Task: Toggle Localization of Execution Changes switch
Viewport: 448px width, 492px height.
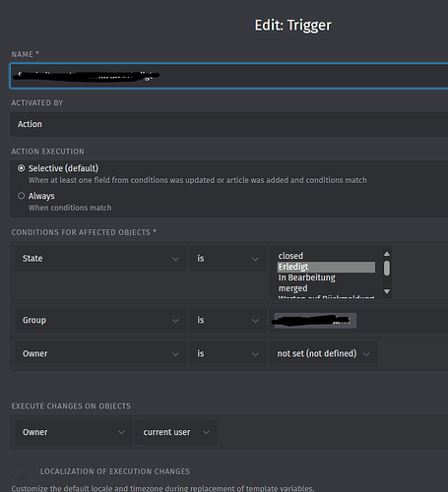Action: pos(22,471)
